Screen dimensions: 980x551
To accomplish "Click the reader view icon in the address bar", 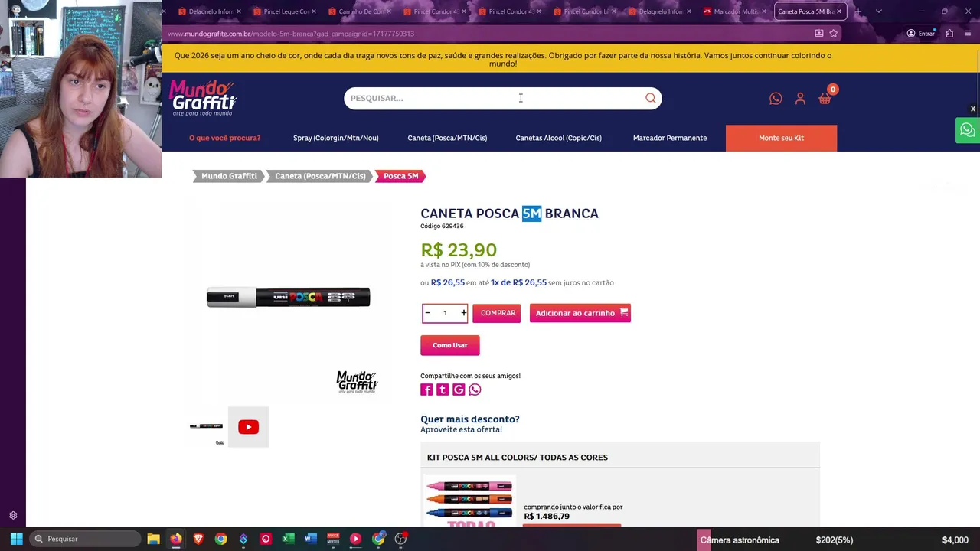I will click(x=819, y=34).
